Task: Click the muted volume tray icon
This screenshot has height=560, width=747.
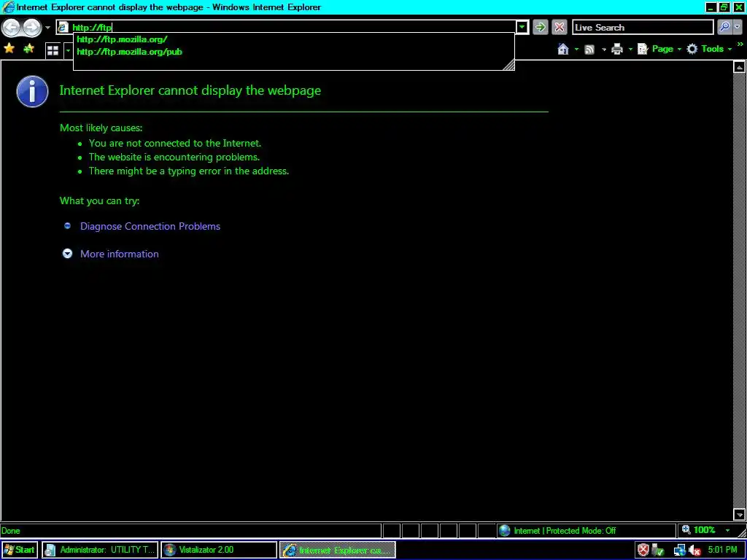Action: coord(694,550)
